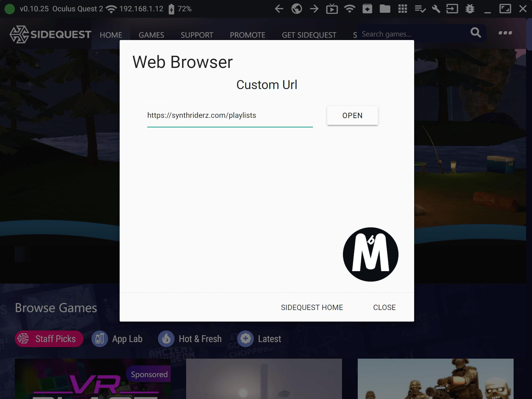Open the three-dots more menu
Image resolution: width=532 pixels, height=399 pixels.
505,33
